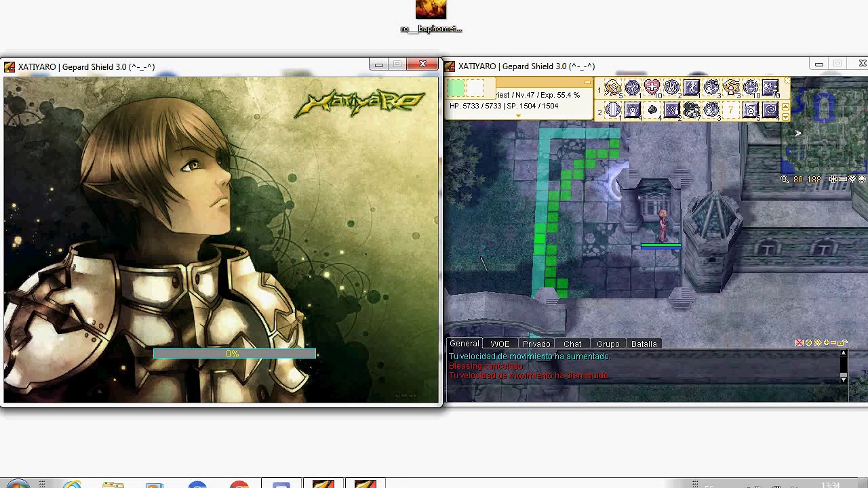Click the HP / SP status line
Viewport: 868px width, 488px height.
point(504,106)
